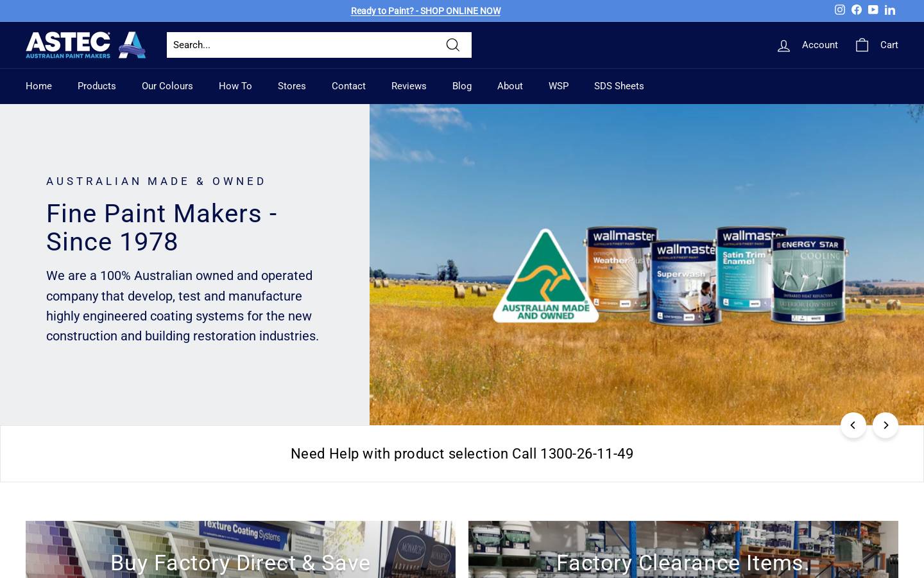
Task: Open the About menu item
Action: point(510,86)
